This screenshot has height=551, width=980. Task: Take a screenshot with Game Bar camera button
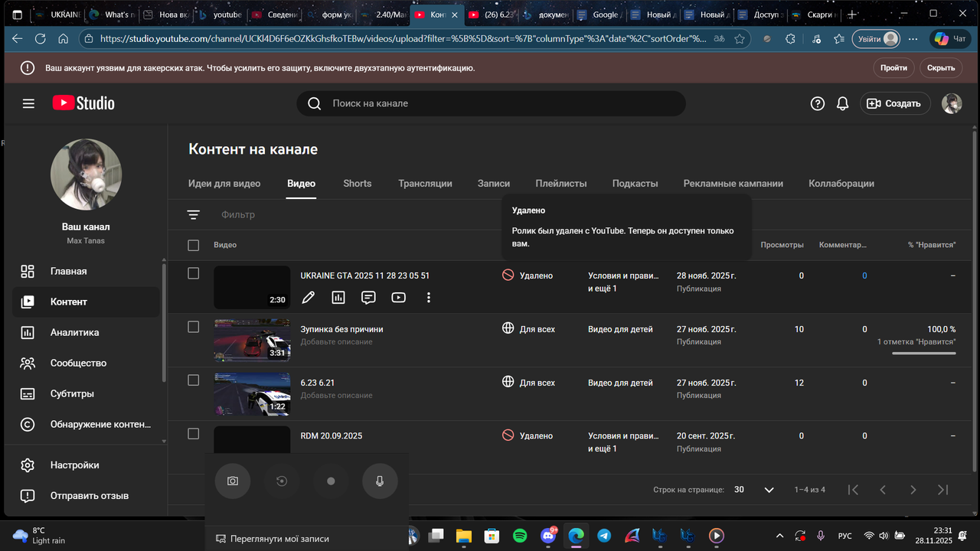pos(233,481)
